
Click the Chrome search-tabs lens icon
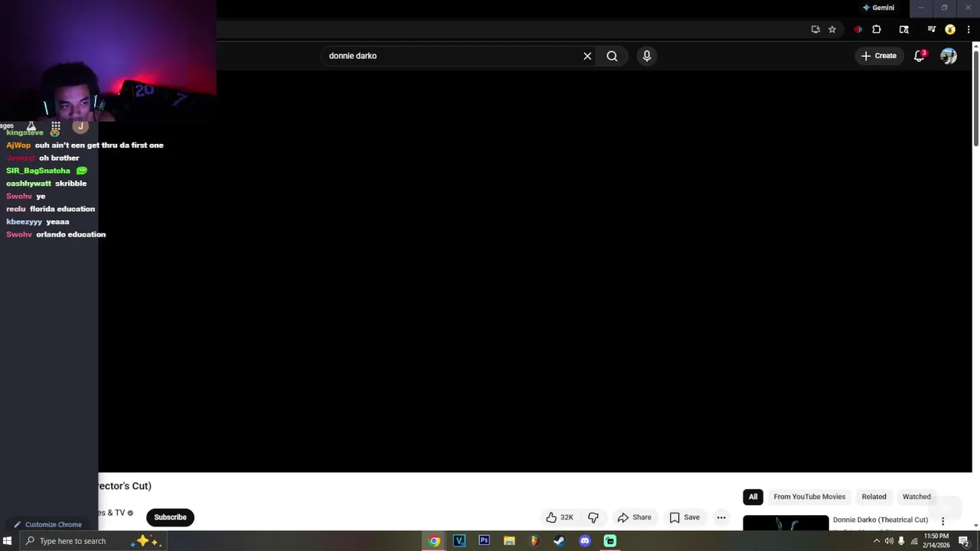click(904, 30)
